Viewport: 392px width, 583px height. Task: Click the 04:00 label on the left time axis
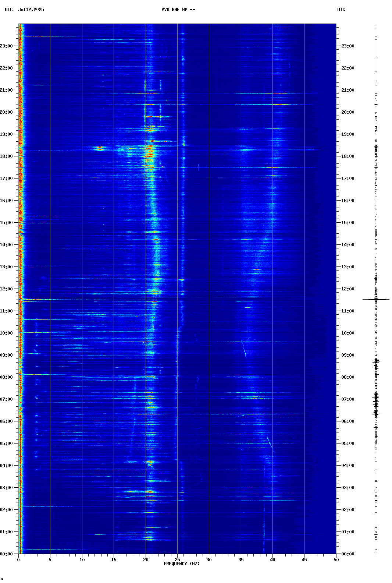pyautogui.click(x=6, y=466)
